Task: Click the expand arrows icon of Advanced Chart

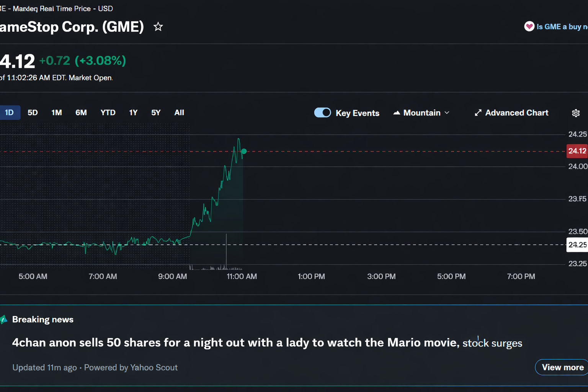Action: pos(478,113)
